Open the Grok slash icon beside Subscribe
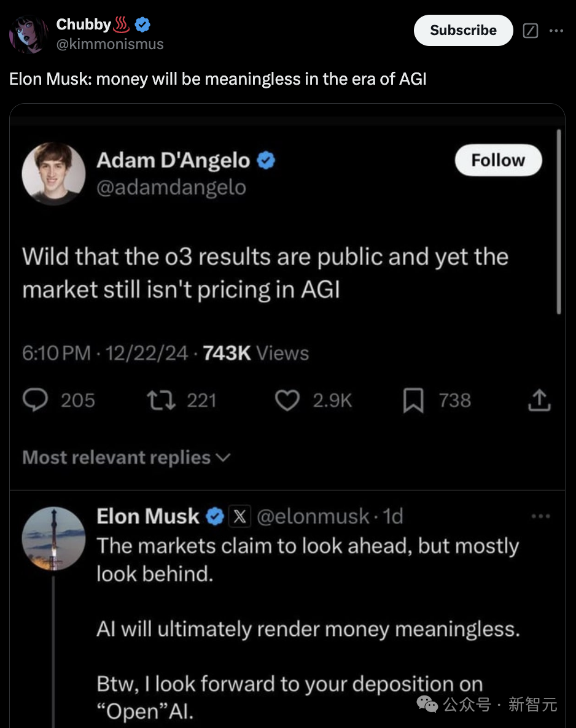Viewport: 576px width, 728px height. [x=530, y=31]
